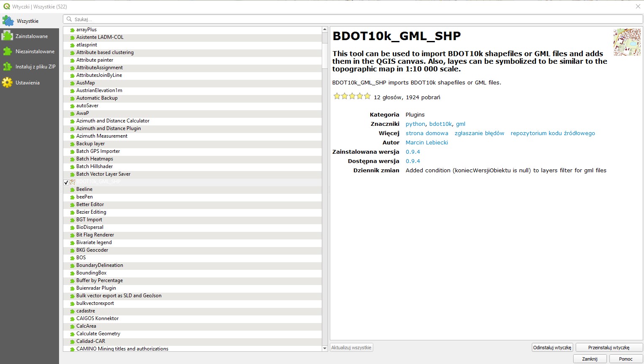Switch to the Ustawienia tab

(27, 83)
